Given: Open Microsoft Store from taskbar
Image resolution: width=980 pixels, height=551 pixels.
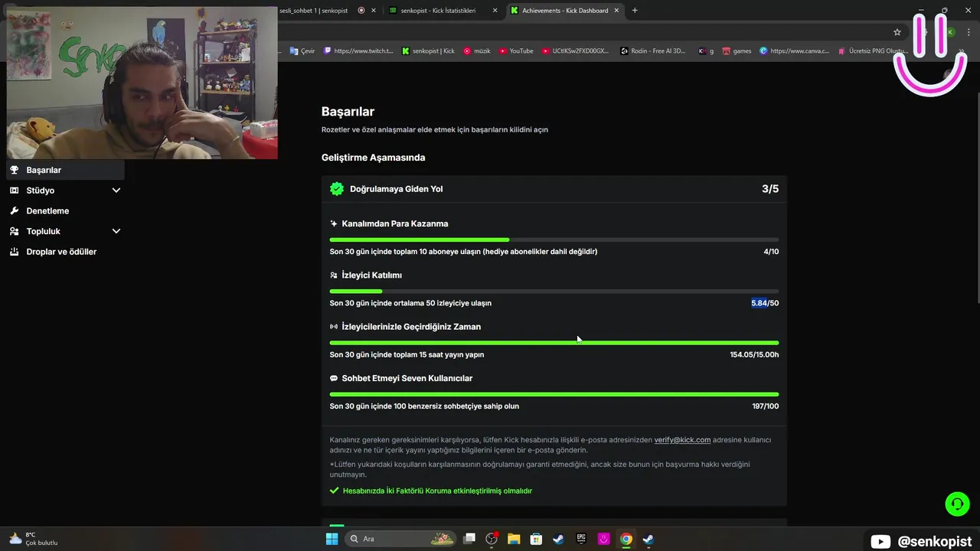Looking at the screenshot, I should (536, 539).
